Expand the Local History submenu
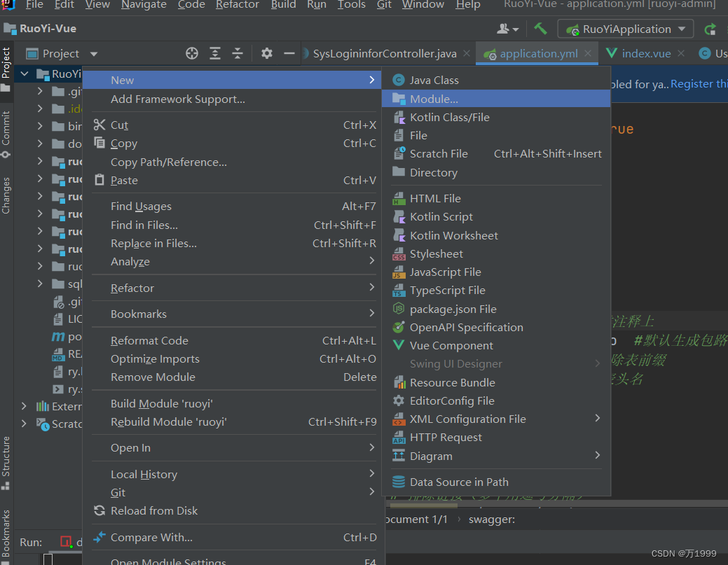 [x=232, y=475]
